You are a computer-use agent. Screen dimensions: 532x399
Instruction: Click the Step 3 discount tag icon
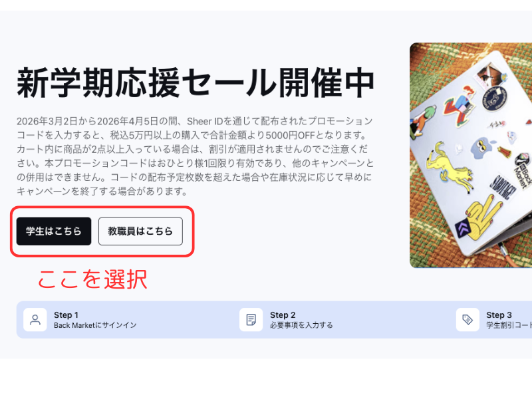click(467, 320)
